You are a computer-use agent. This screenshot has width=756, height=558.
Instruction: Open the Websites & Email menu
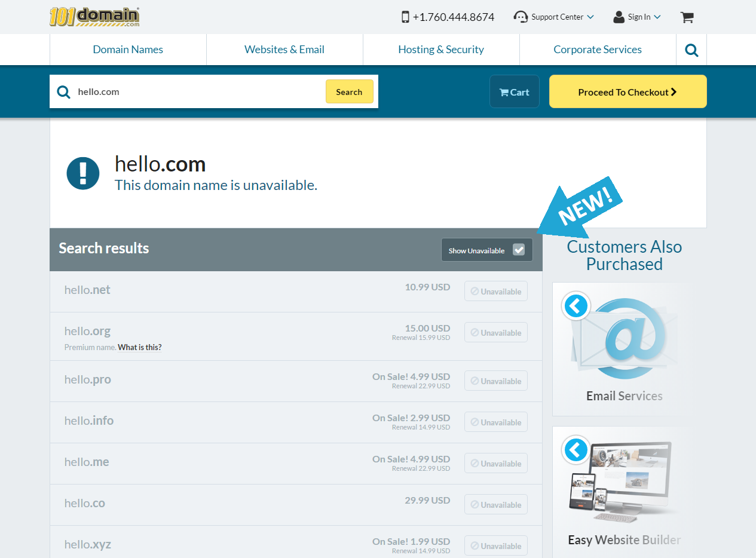click(284, 50)
